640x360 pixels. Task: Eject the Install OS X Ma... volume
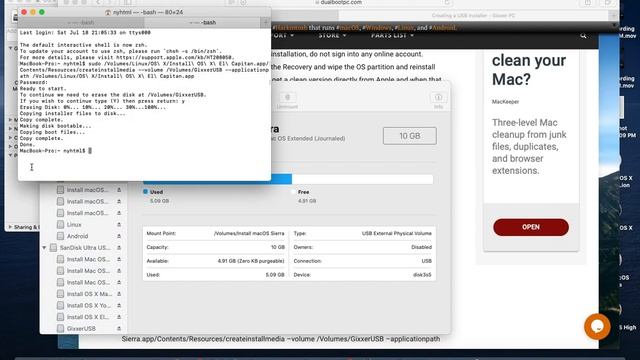(x=119, y=294)
